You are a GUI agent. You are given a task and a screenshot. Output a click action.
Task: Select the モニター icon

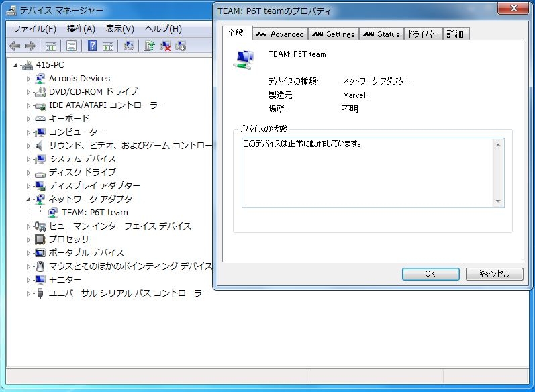40,280
